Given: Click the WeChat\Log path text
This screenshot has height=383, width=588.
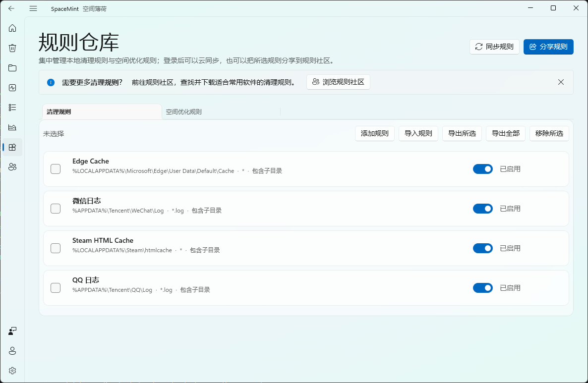Looking at the screenshot, I should (x=118, y=211).
